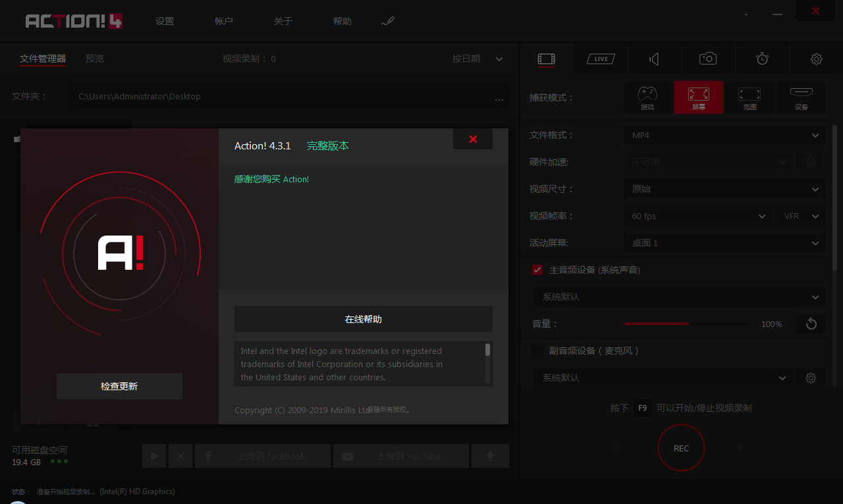The height and width of the screenshot is (504, 843).
Task: Upload to Facebook button
Action: pyautogui.click(x=263, y=456)
